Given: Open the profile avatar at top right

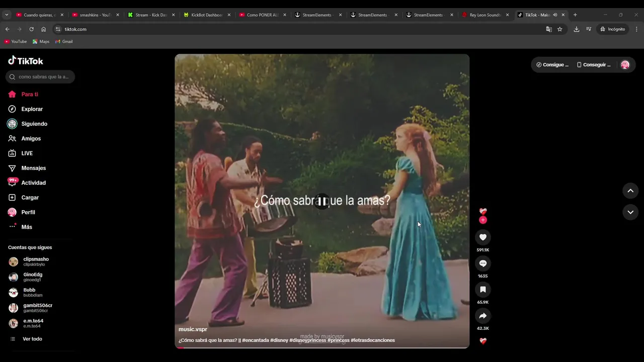Looking at the screenshot, I should point(625,65).
